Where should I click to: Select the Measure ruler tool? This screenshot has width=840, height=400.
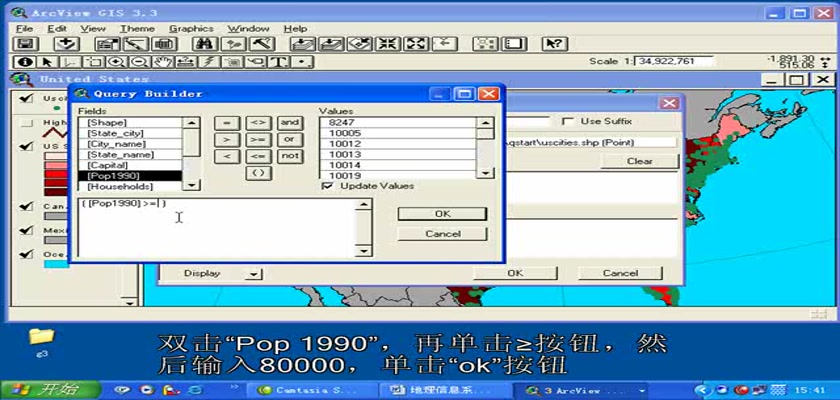click(x=185, y=62)
